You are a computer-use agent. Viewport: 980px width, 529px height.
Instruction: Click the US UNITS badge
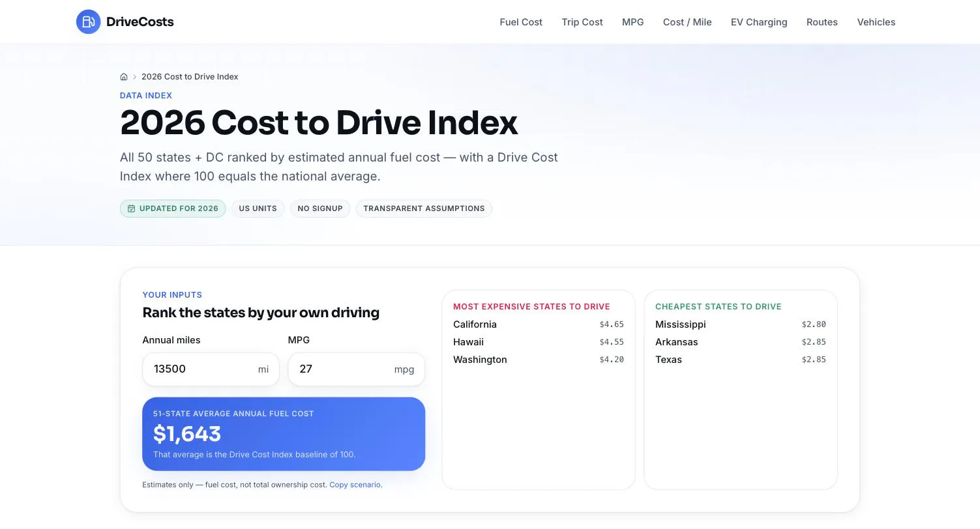(x=258, y=208)
